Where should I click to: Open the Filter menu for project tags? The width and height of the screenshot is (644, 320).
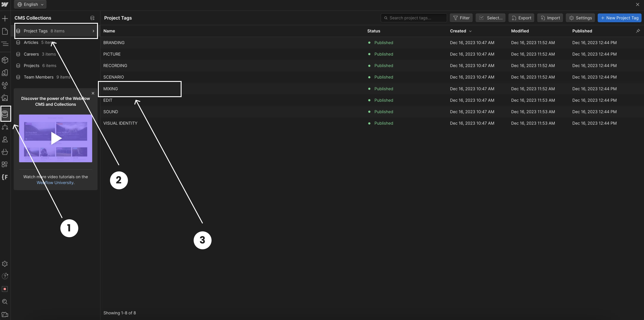click(x=461, y=18)
